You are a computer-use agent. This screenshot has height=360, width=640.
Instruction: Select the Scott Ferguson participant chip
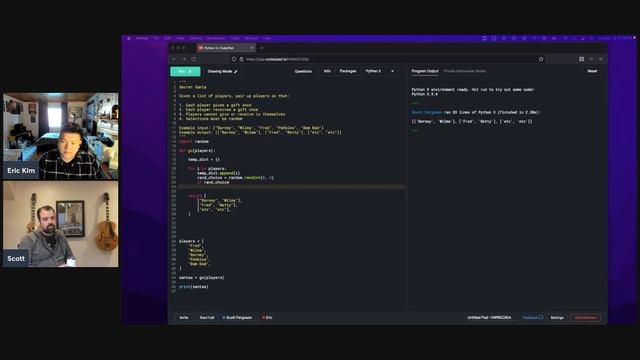point(238,318)
